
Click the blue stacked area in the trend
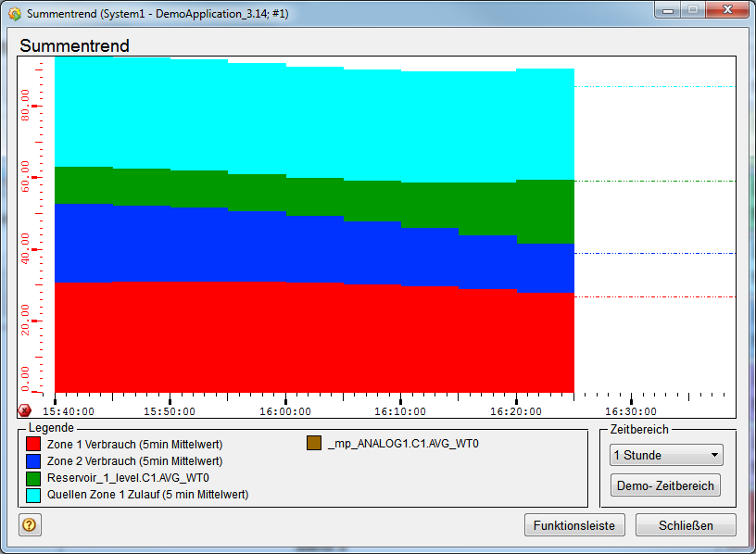pyautogui.click(x=314, y=251)
